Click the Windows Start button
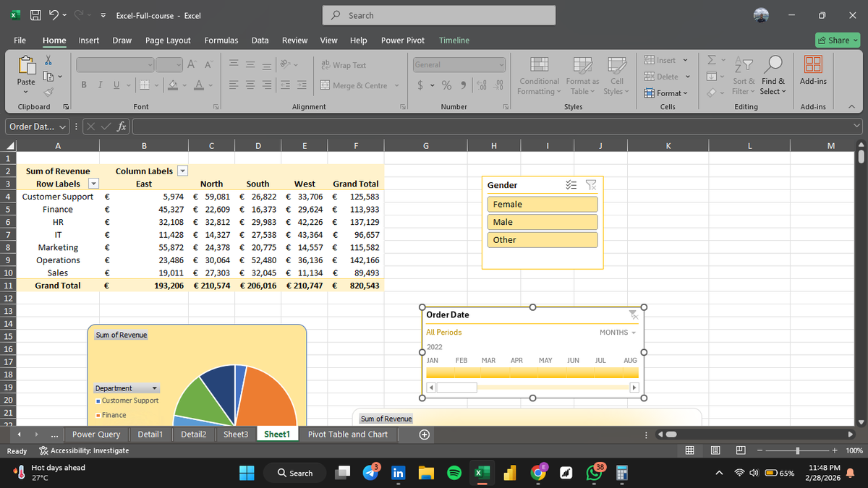The height and width of the screenshot is (488, 868). 247,473
